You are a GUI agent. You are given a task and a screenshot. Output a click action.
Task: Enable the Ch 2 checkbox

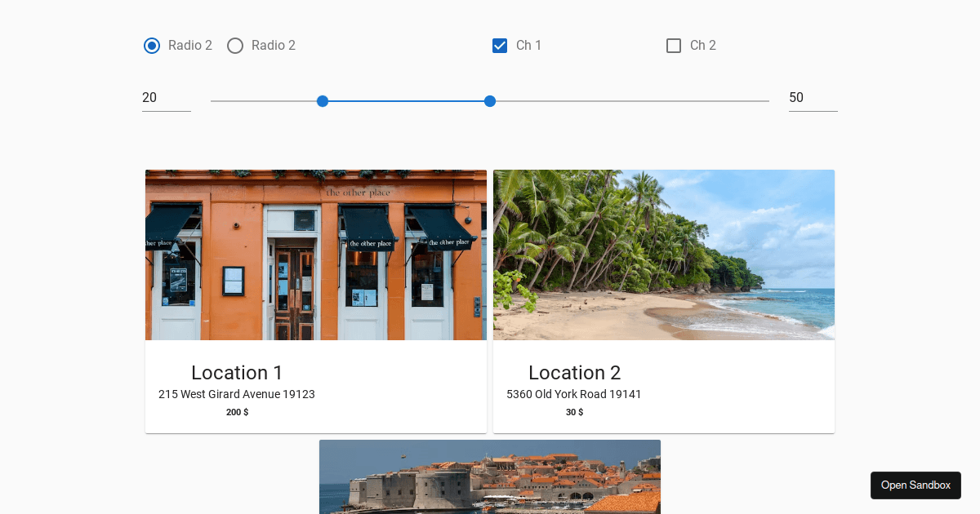click(674, 46)
